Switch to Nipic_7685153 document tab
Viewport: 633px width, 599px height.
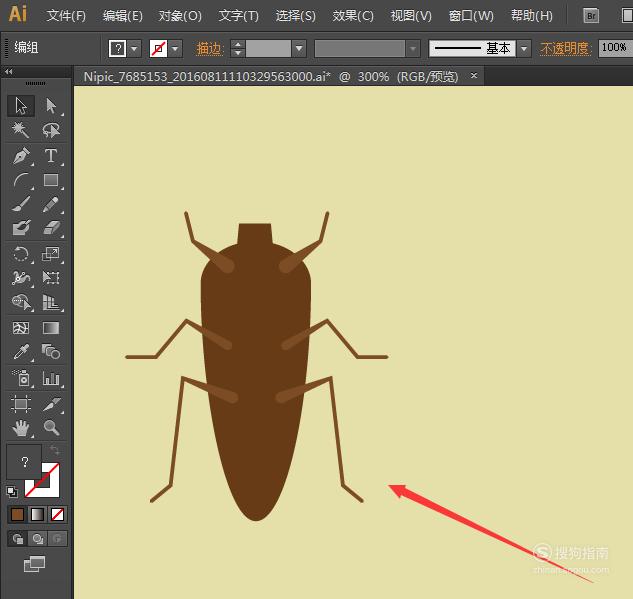(x=270, y=76)
